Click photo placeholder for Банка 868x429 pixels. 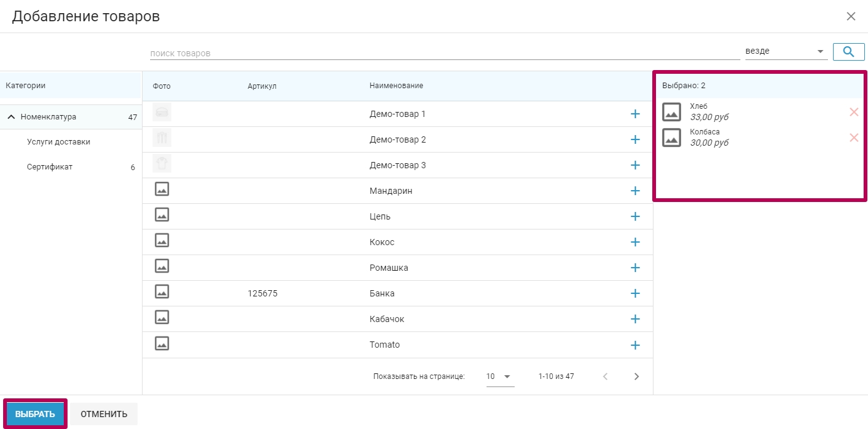point(162,291)
